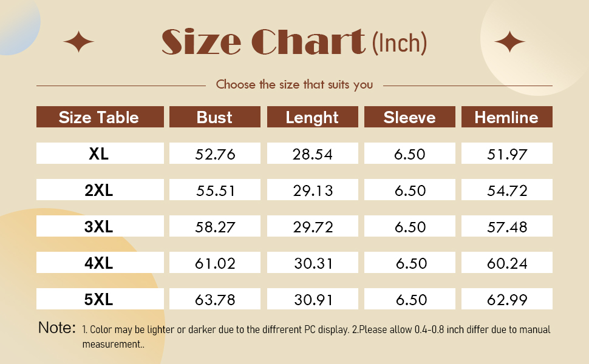Click the Bust column header
The image size is (589, 364).
(214, 117)
